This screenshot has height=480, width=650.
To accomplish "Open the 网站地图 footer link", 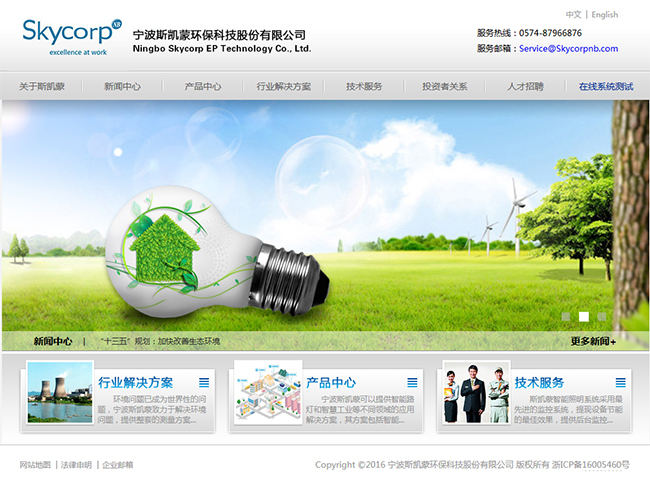I will click(35, 465).
